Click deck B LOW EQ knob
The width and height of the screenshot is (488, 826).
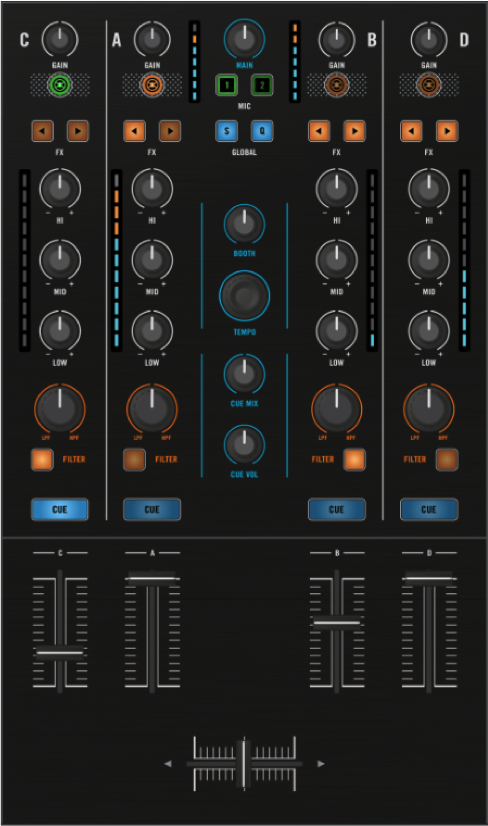(336, 331)
